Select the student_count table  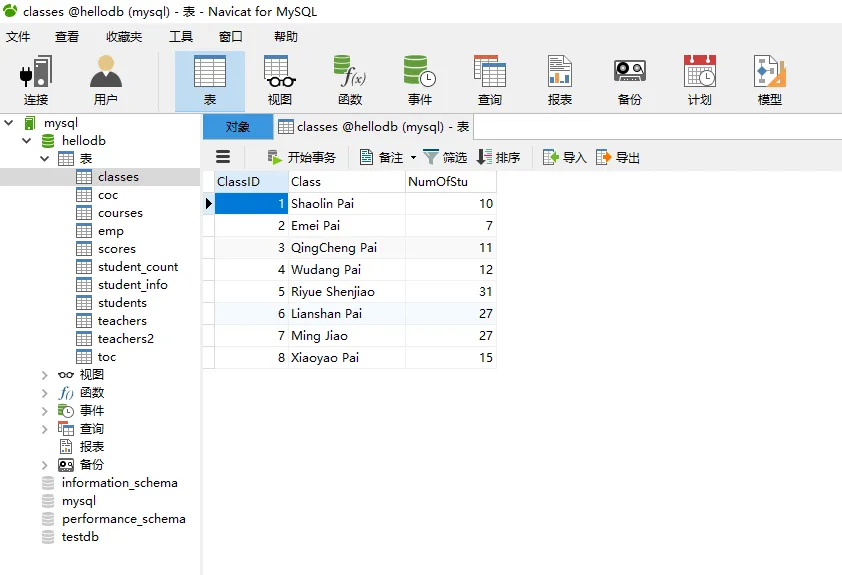(138, 267)
